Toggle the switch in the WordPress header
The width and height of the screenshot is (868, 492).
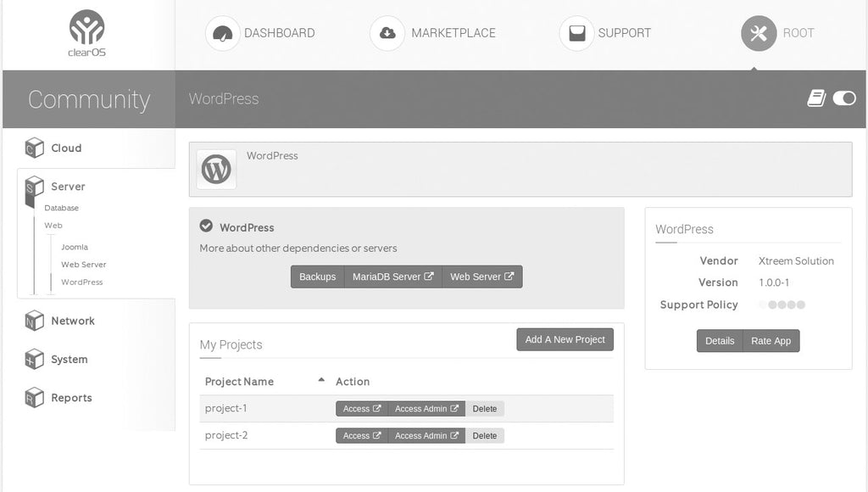[x=844, y=98]
